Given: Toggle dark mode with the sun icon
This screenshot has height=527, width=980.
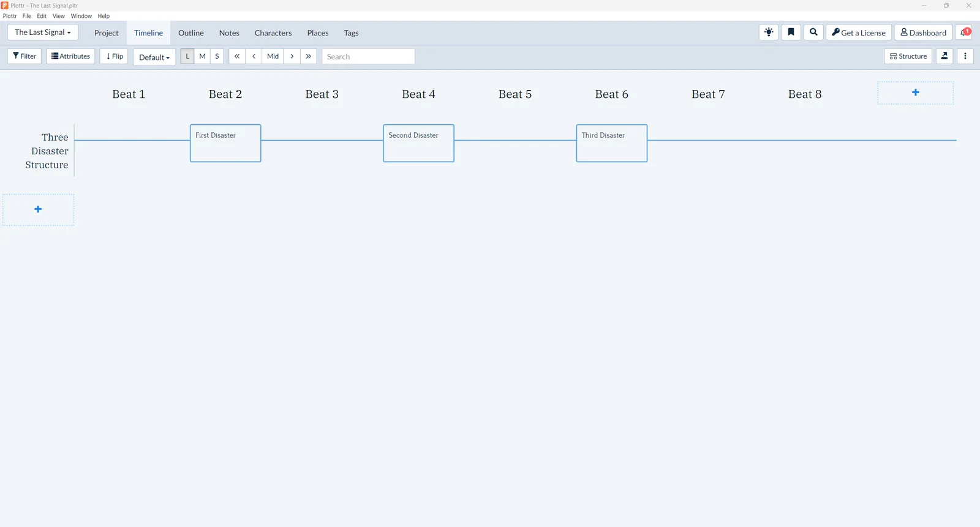Looking at the screenshot, I should tap(769, 32).
